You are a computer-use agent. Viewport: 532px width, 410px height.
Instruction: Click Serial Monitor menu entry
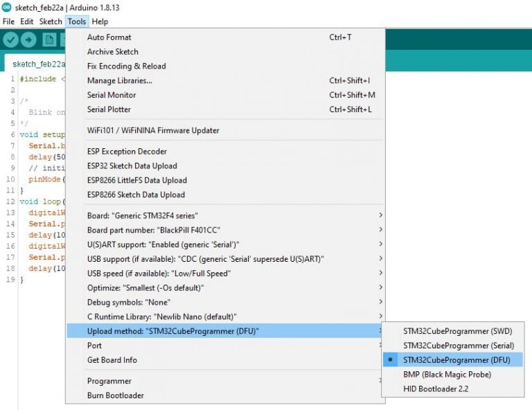(112, 95)
